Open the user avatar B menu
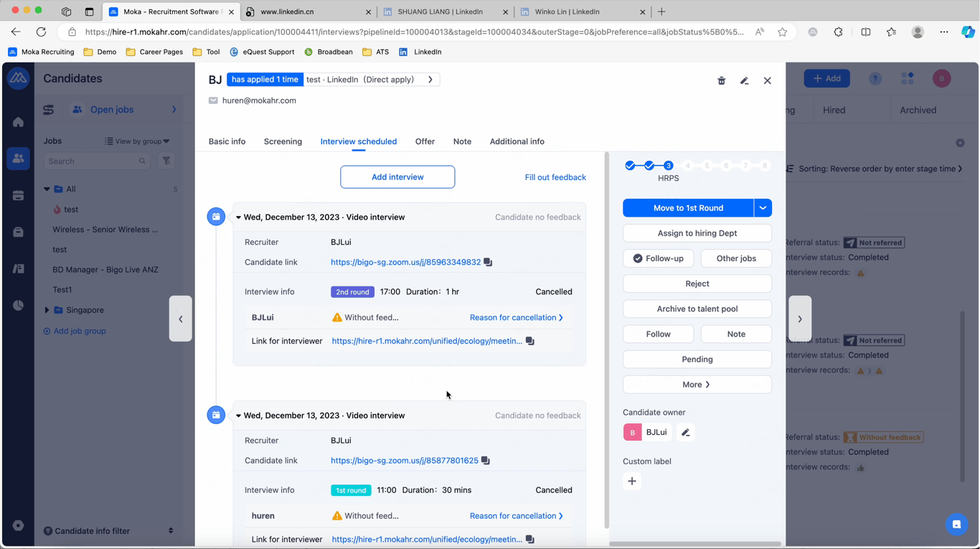 click(942, 78)
